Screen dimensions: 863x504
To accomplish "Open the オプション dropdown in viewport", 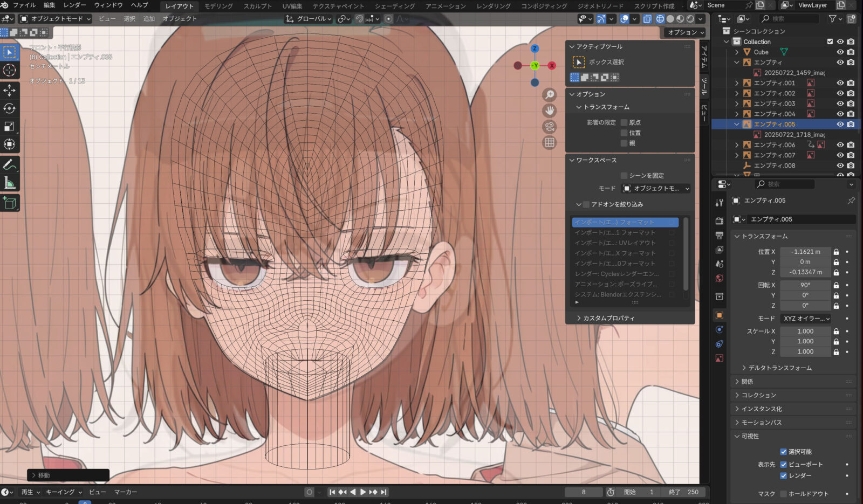I will tap(686, 32).
